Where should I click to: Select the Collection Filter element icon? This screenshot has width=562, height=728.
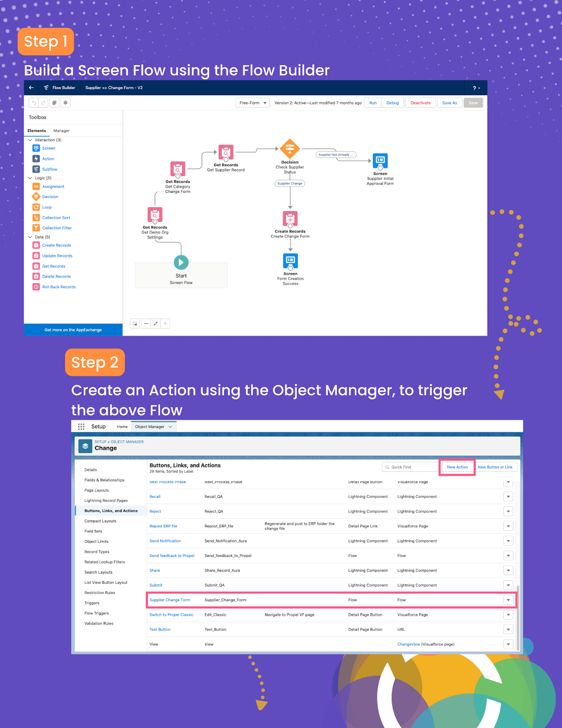coord(36,228)
